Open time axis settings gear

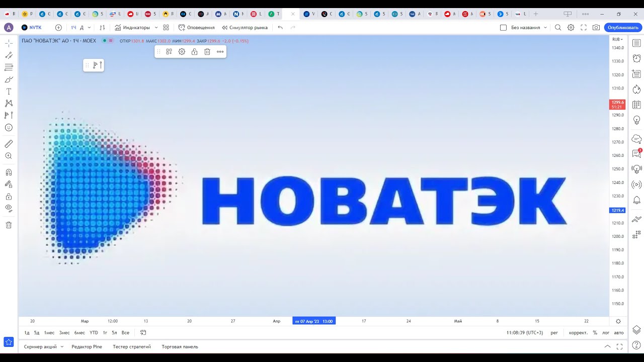618,321
